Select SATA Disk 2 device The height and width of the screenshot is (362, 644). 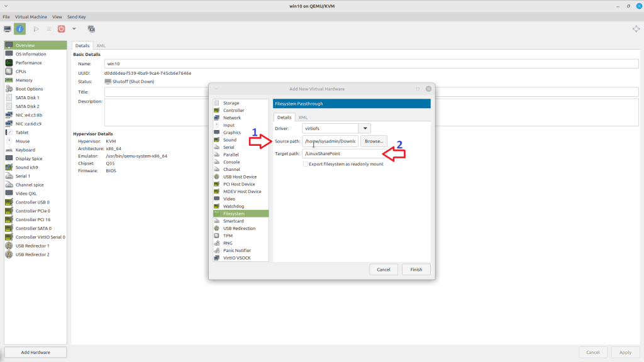pos(35,106)
